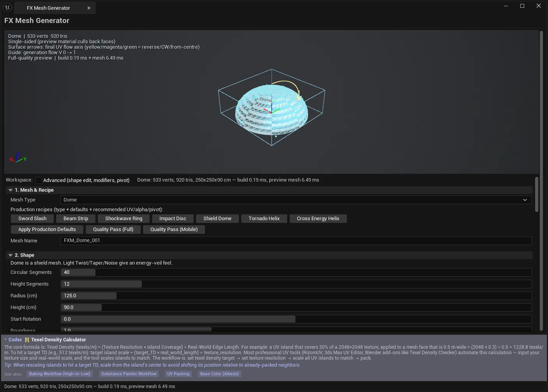Click the viewport vertical scrollbar

pyautogui.click(x=541, y=180)
